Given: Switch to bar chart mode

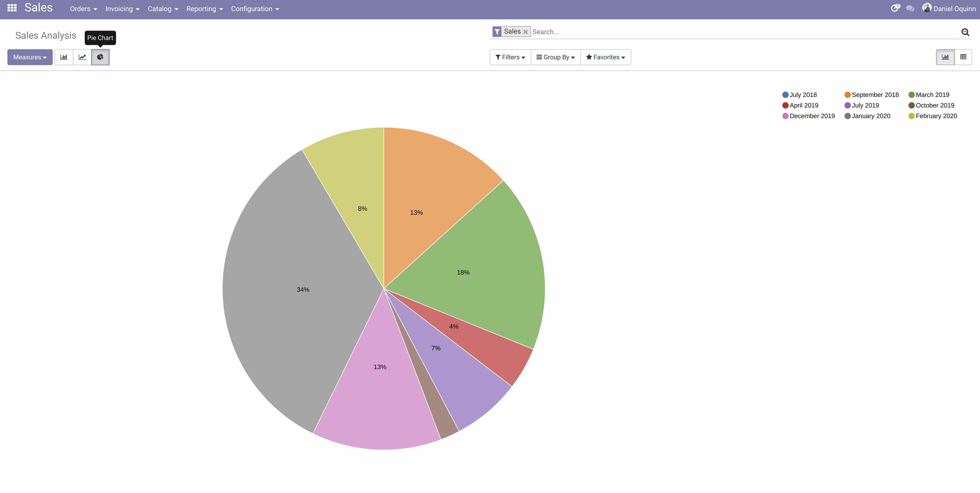Looking at the screenshot, I should click(x=64, y=57).
